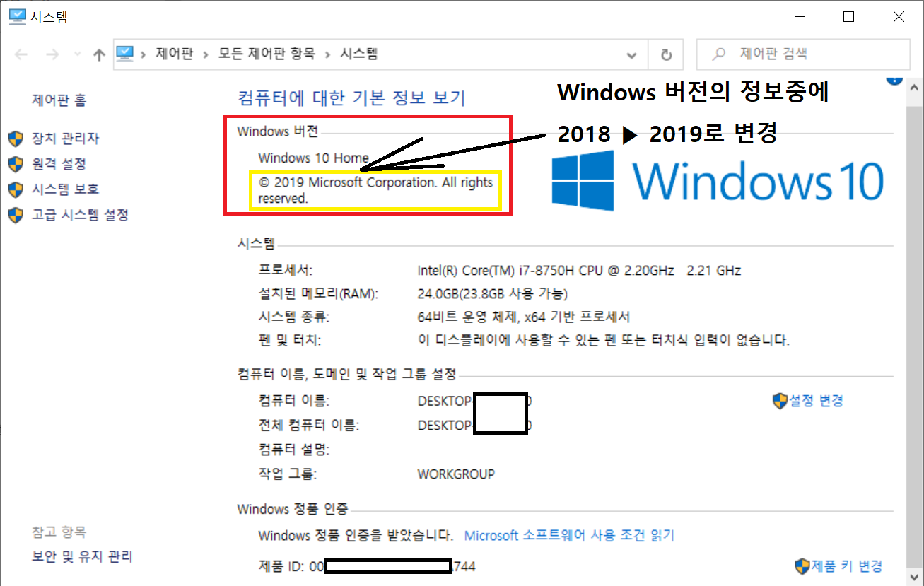The image size is (924, 586).
Task: Expand chevron after 제어판 breadcrumb
Action: (x=206, y=54)
